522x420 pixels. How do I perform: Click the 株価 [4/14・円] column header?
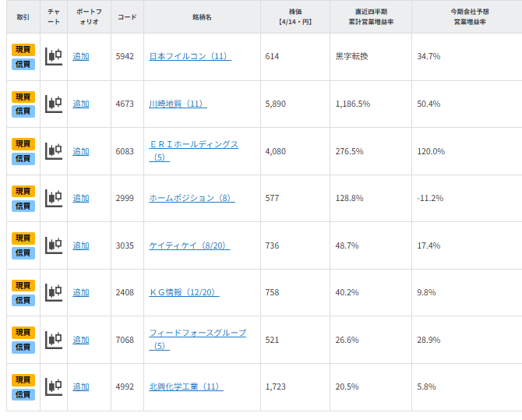click(295, 17)
